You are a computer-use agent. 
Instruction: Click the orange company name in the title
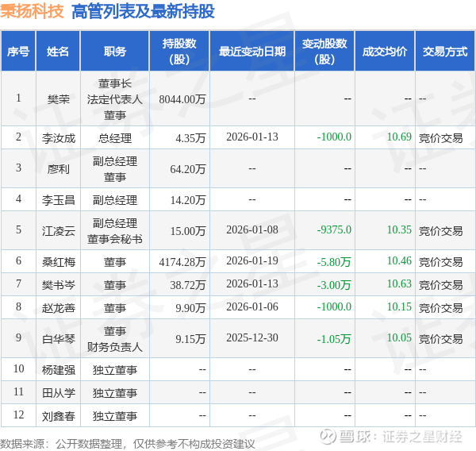tap(33, 11)
